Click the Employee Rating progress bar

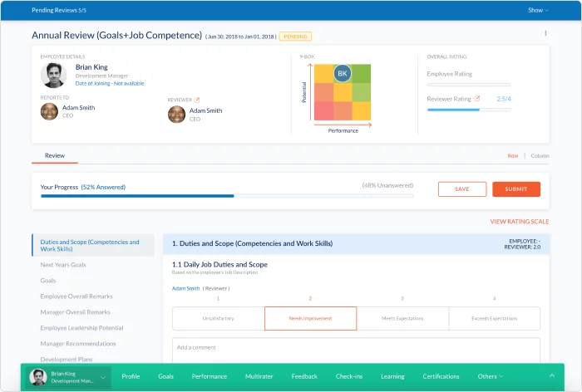point(469,85)
